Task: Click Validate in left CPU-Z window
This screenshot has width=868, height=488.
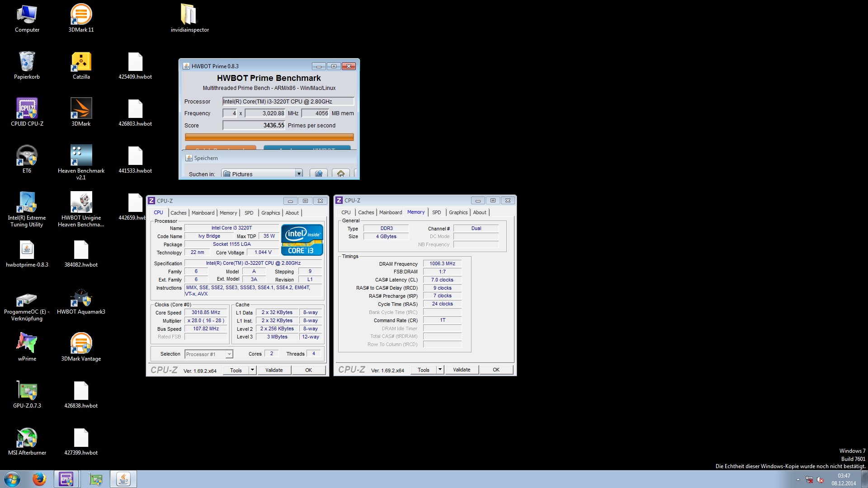Action: (274, 370)
